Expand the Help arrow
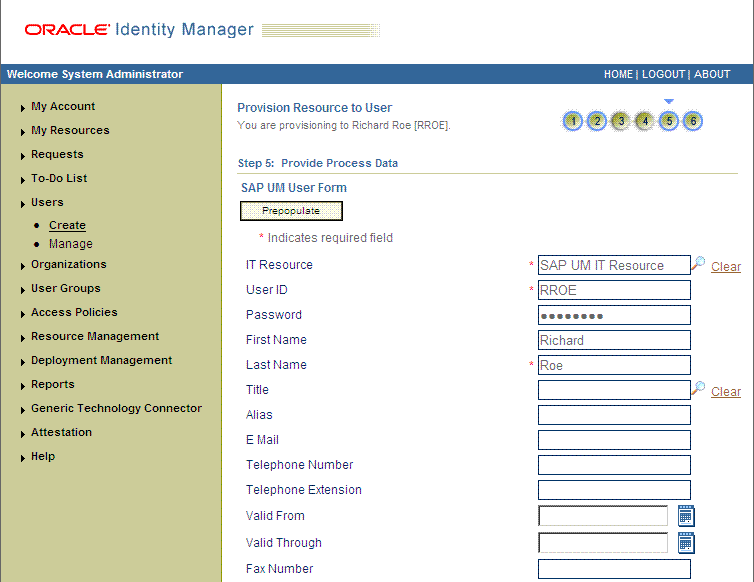Image resolution: width=754 pixels, height=582 pixels. [x=23, y=458]
